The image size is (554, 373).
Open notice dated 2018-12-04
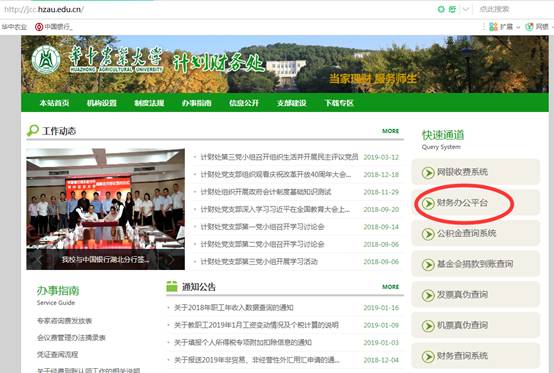pyautogui.click(x=257, y=360)
